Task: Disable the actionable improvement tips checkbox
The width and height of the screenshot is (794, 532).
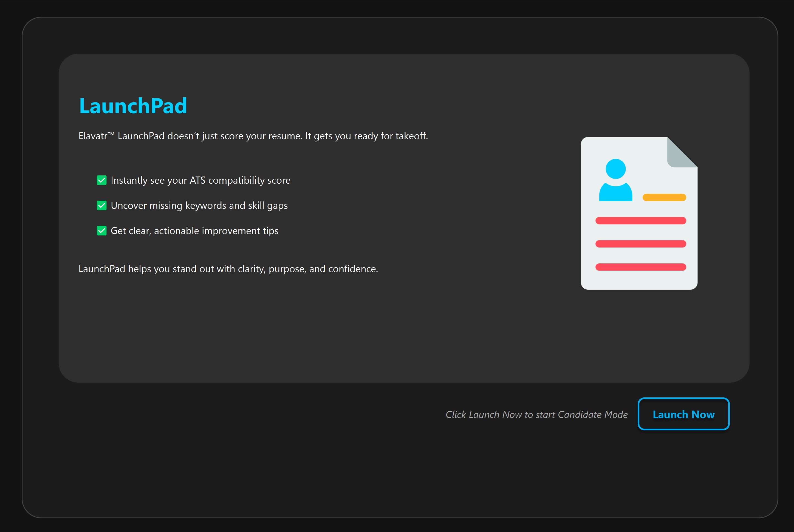Action: (x=101, y=231)
